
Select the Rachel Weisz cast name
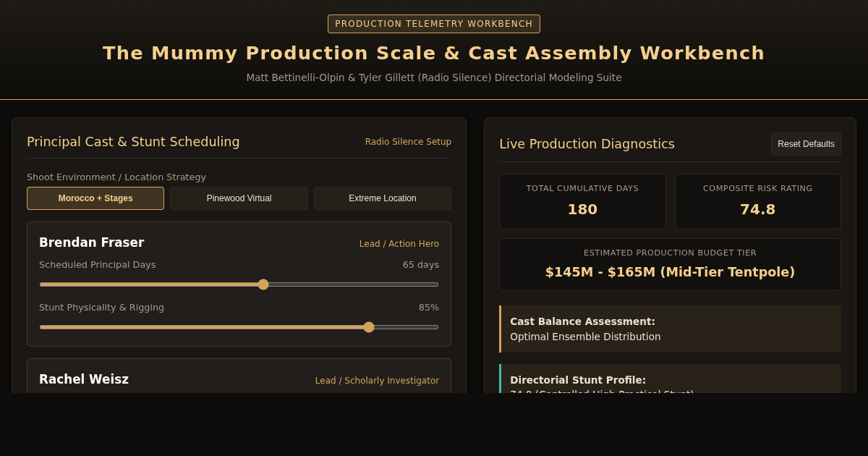pyautogui.click(x=84, y=379)
